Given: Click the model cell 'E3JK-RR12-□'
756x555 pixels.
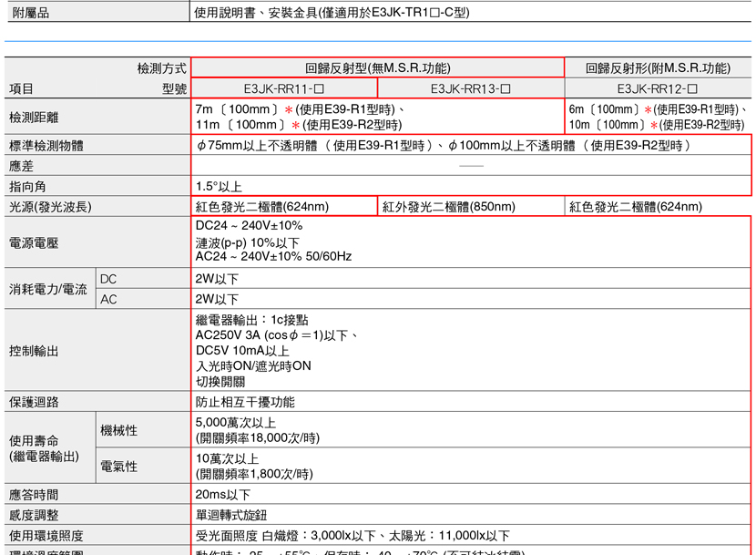Looking at the screenshot, I should [x=657, y=88].
